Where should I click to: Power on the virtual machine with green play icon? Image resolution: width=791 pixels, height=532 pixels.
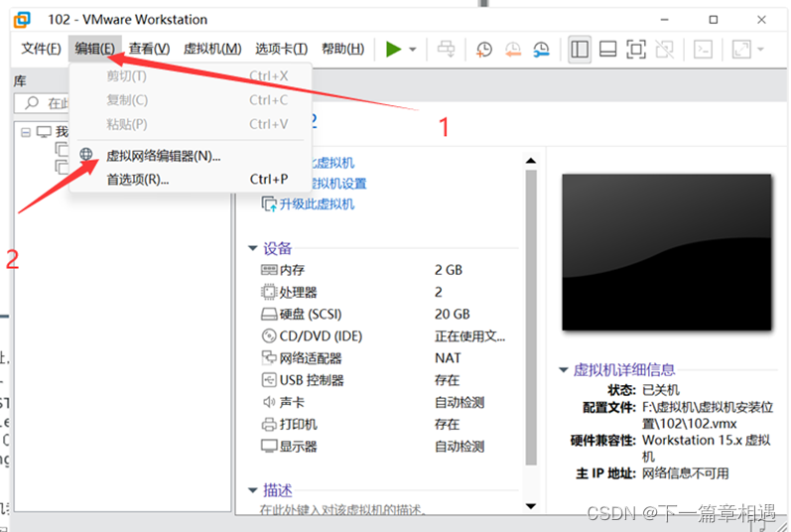(393, 50)
